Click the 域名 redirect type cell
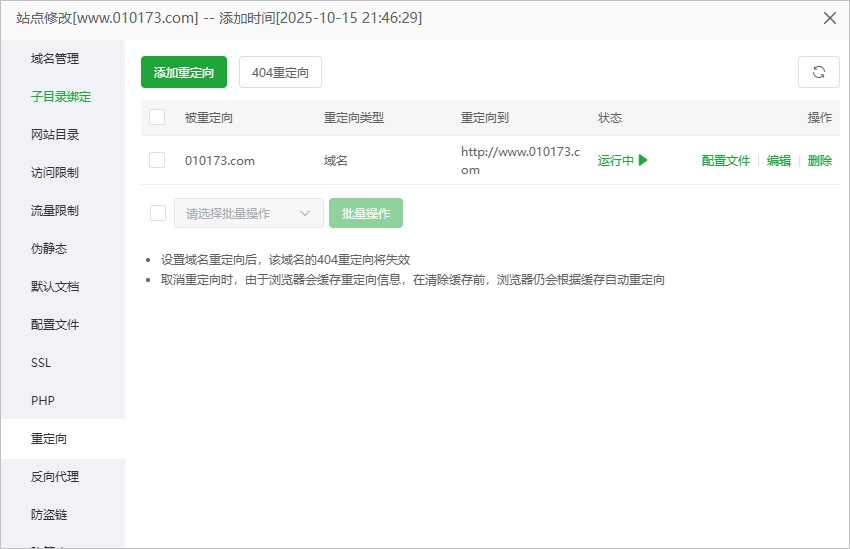The image size is (850, 549). coord(336,160)
